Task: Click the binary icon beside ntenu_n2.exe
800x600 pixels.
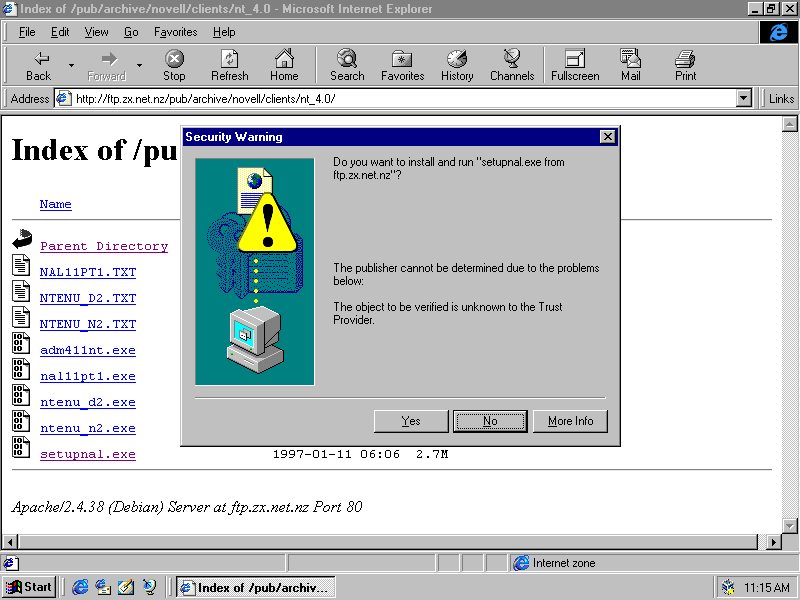Action: (21, 421)
